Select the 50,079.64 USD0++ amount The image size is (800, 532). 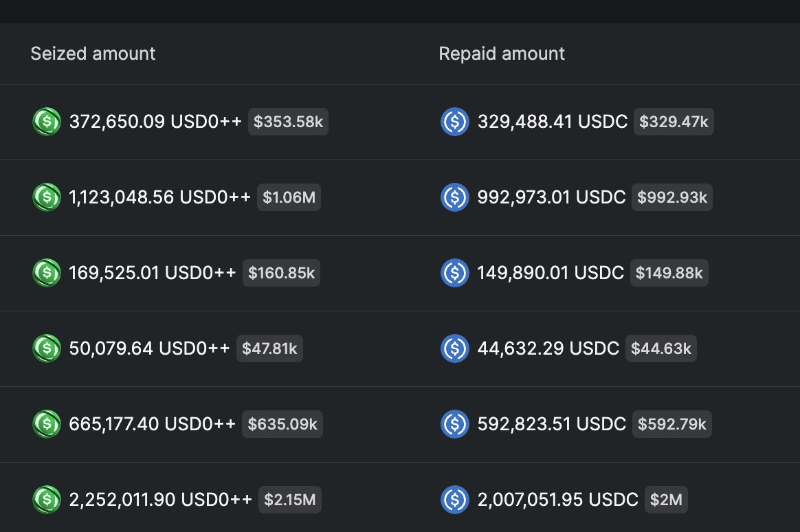[x=150, y=348]
